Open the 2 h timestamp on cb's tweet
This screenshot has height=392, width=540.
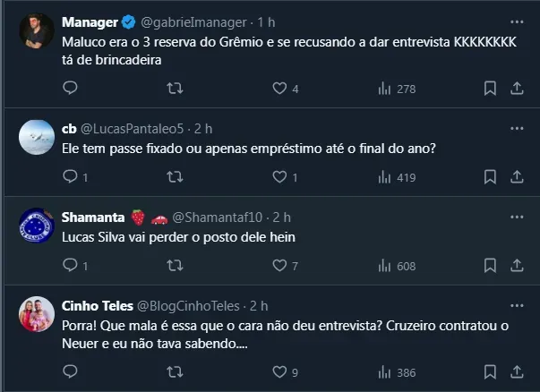(x=203, y=129)
